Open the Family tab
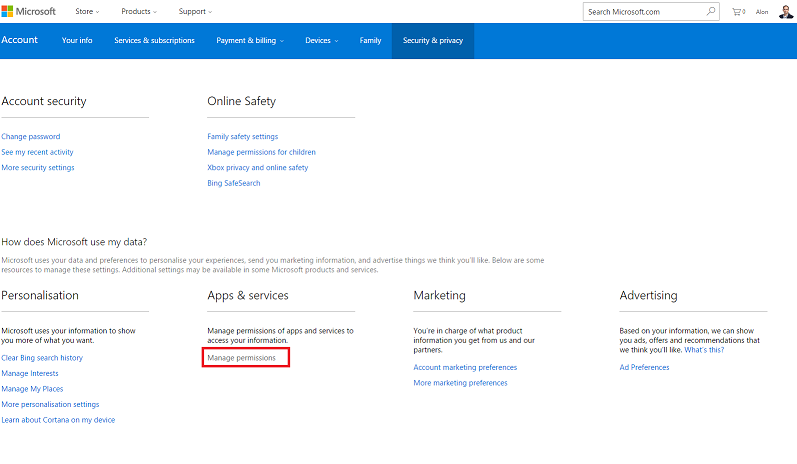 pos(370,40)
